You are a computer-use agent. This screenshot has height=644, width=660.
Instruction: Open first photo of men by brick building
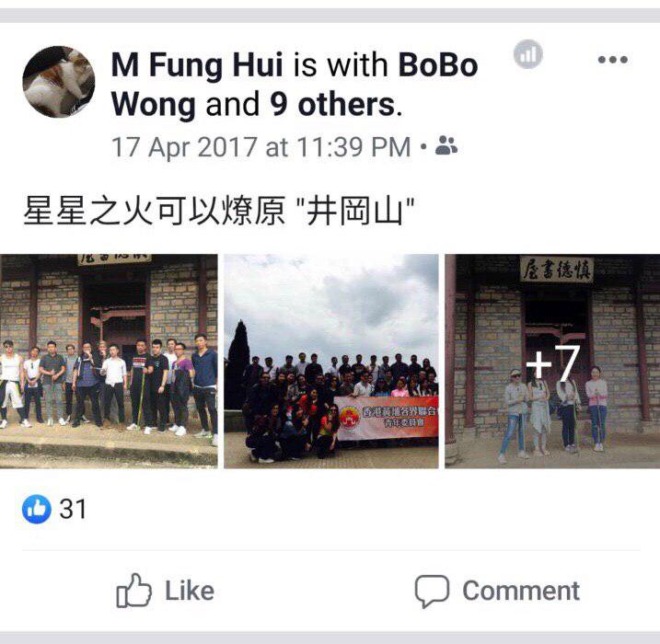click(109, 361)
